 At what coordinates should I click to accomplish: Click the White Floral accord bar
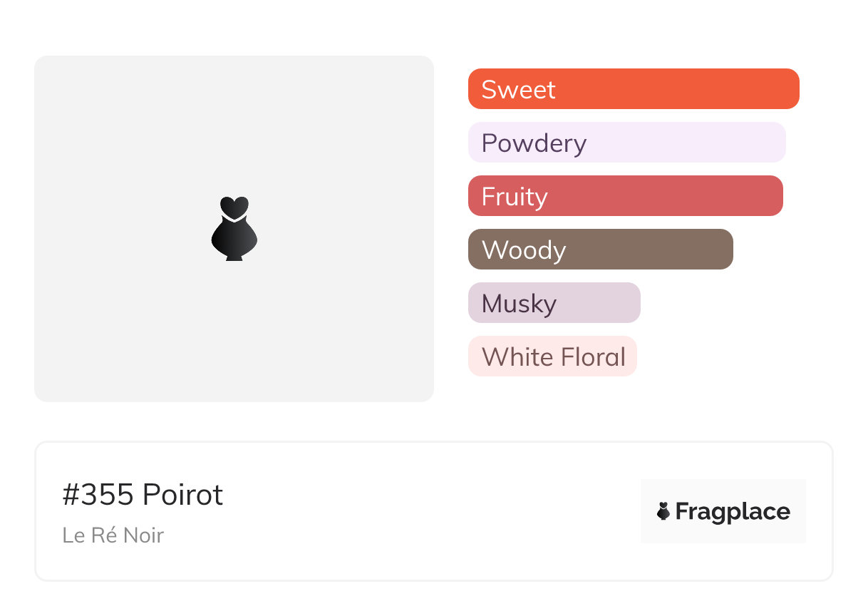pos(552,356)
